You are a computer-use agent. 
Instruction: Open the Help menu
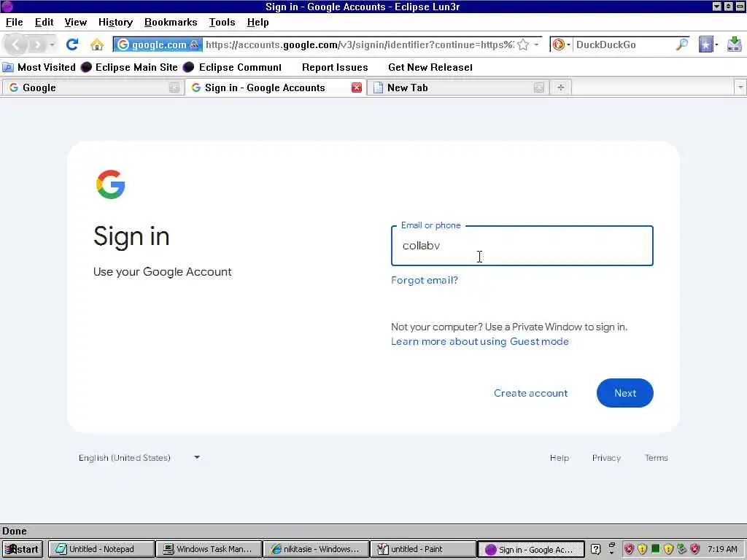point(258,23)
